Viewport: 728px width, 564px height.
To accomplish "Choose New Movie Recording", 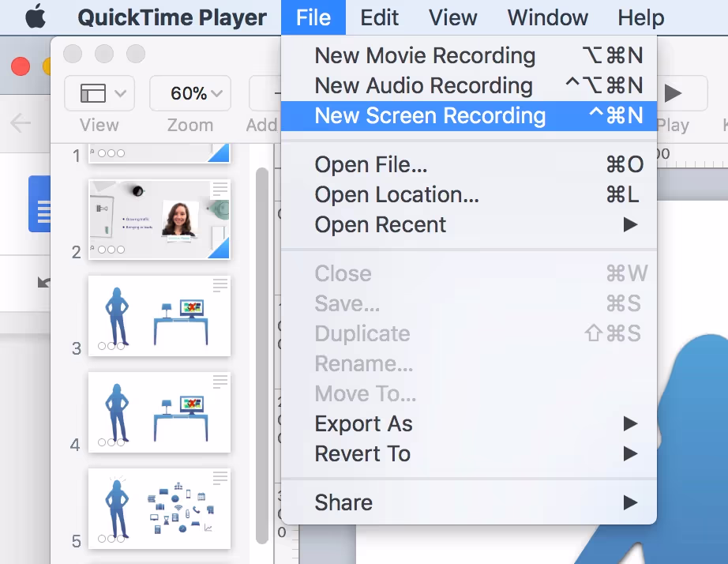I will point(469,56).
